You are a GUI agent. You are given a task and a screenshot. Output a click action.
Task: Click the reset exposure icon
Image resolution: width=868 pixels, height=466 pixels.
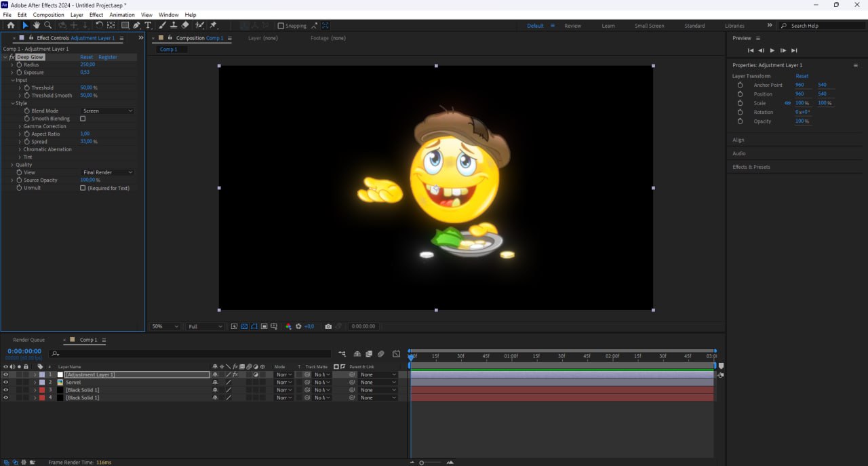click(x=298, y=326)
